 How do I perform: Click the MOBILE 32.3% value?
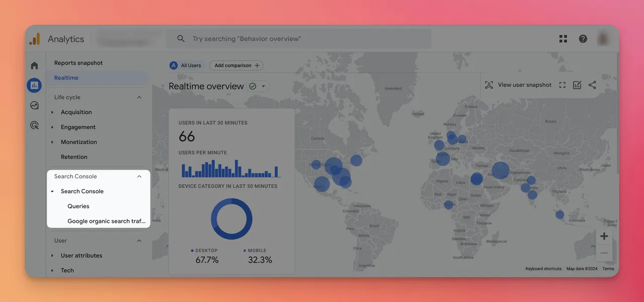click(260, 260)
